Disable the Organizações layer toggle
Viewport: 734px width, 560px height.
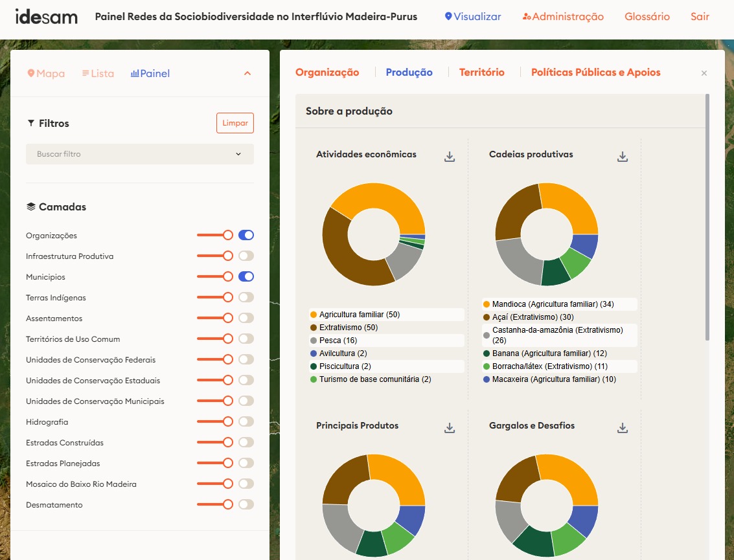coord(246,236)
